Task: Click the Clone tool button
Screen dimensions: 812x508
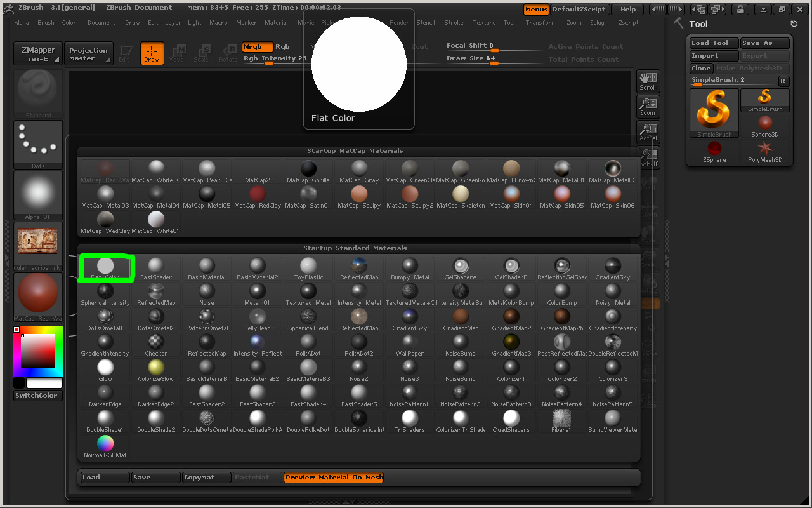Action: pyautogui.click(x=702, y=69)
